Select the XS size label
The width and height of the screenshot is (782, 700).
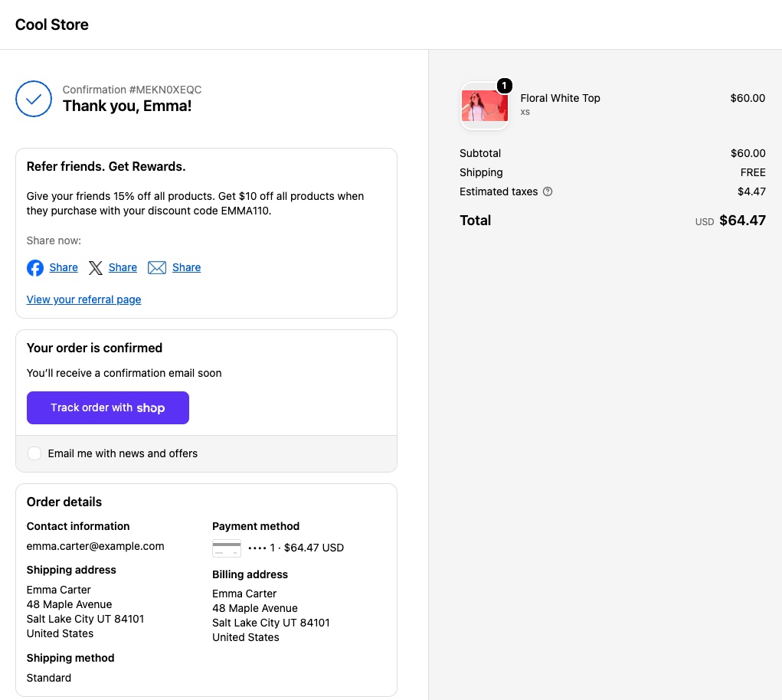point(525,112)
